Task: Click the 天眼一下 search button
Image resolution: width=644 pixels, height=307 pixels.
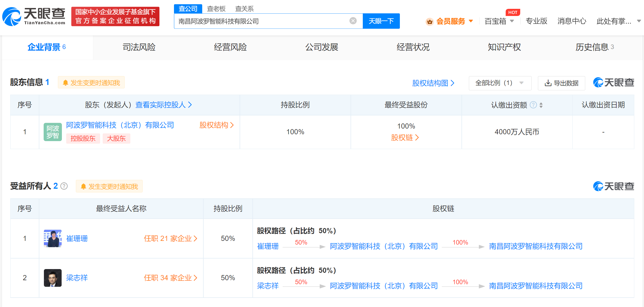Action: pyautogui.click(x=381, y=21)
